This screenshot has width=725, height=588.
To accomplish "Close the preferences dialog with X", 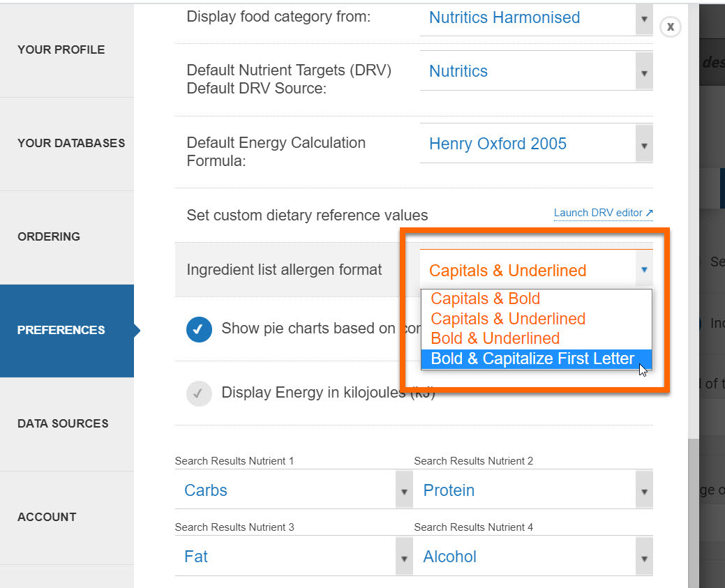I will point(670,27).
